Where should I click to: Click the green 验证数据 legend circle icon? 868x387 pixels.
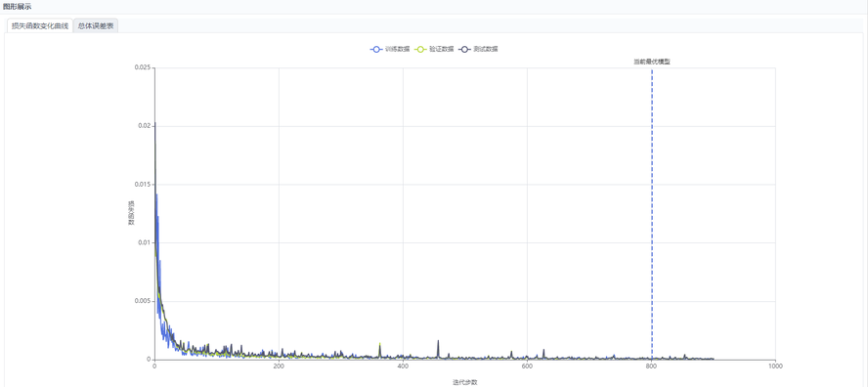[x=420, y=49]
